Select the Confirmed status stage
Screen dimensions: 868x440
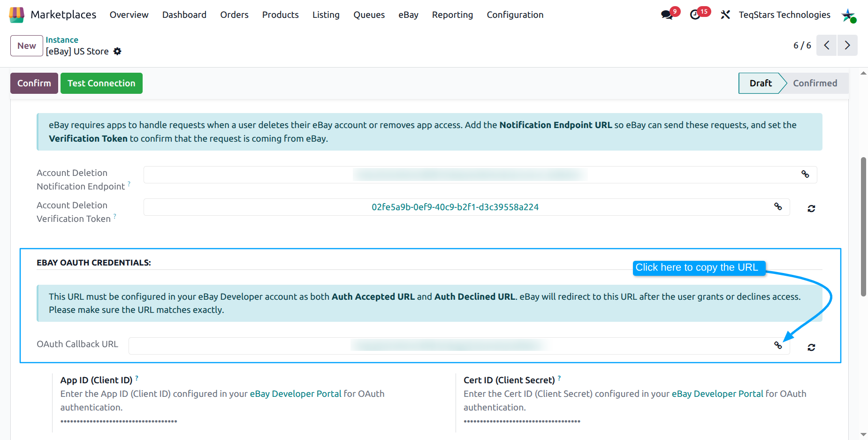tap(815, 83)
